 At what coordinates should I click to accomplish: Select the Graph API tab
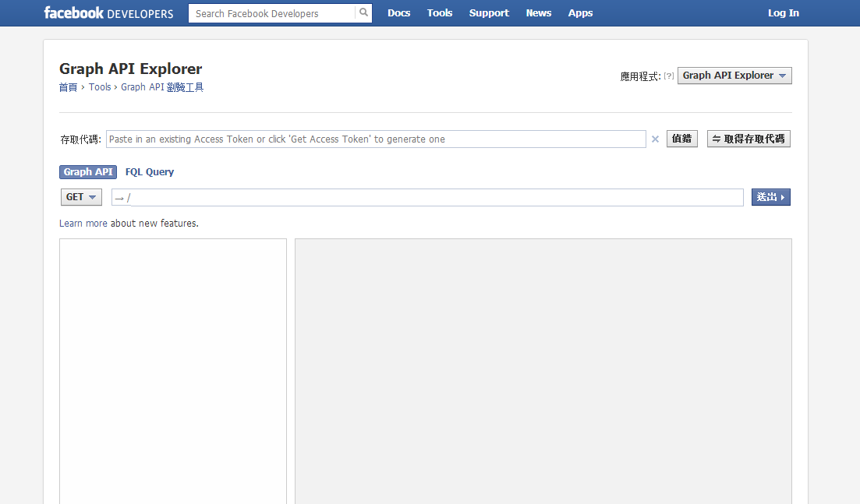(x=88, y=172)
